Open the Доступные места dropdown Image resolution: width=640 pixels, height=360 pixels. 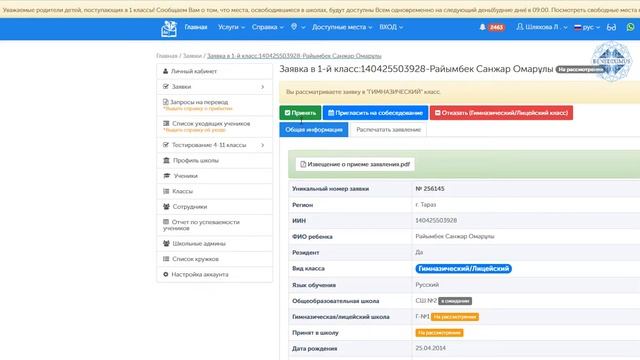pos(342,27)
